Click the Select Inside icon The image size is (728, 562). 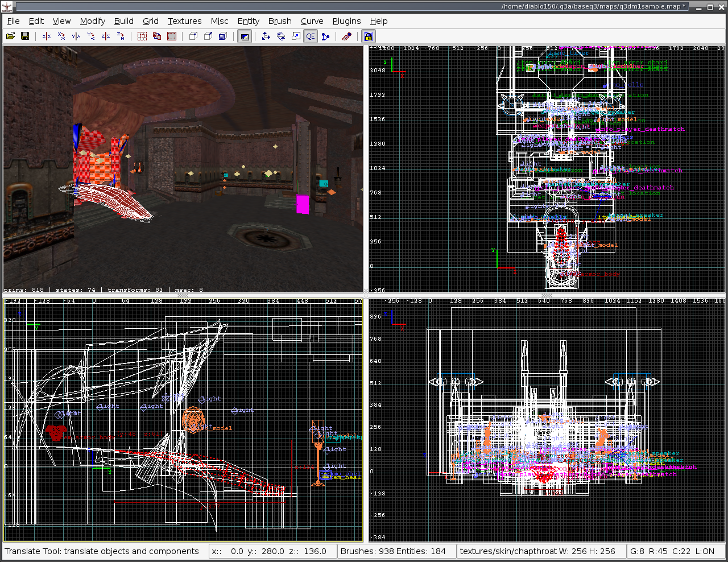pyautogui.click(x=172, y=36)
